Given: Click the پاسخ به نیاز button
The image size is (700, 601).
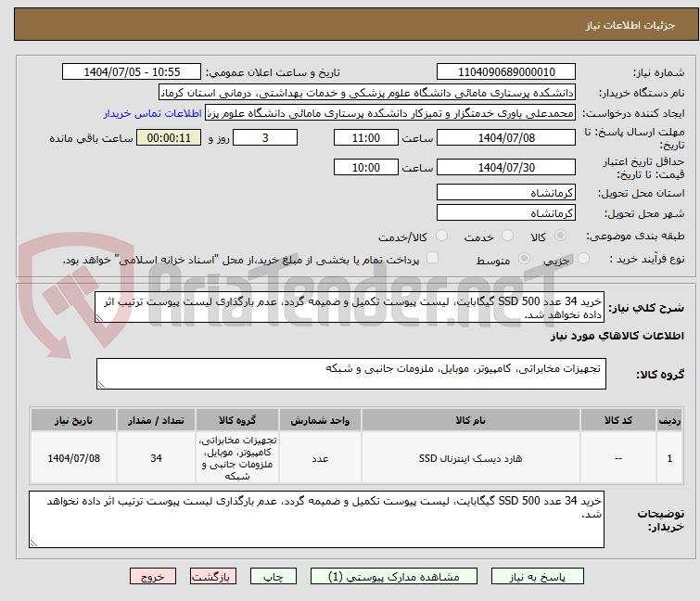Looking at the screenshot, I should point(537,577).
